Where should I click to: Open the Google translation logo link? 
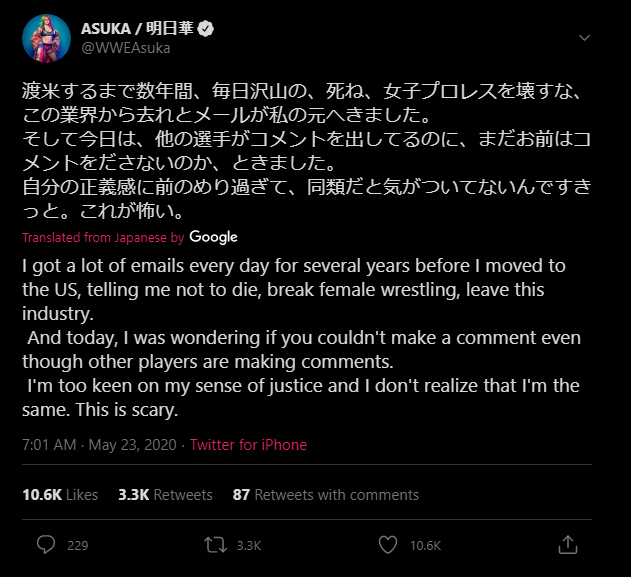(x=213, y=237)
